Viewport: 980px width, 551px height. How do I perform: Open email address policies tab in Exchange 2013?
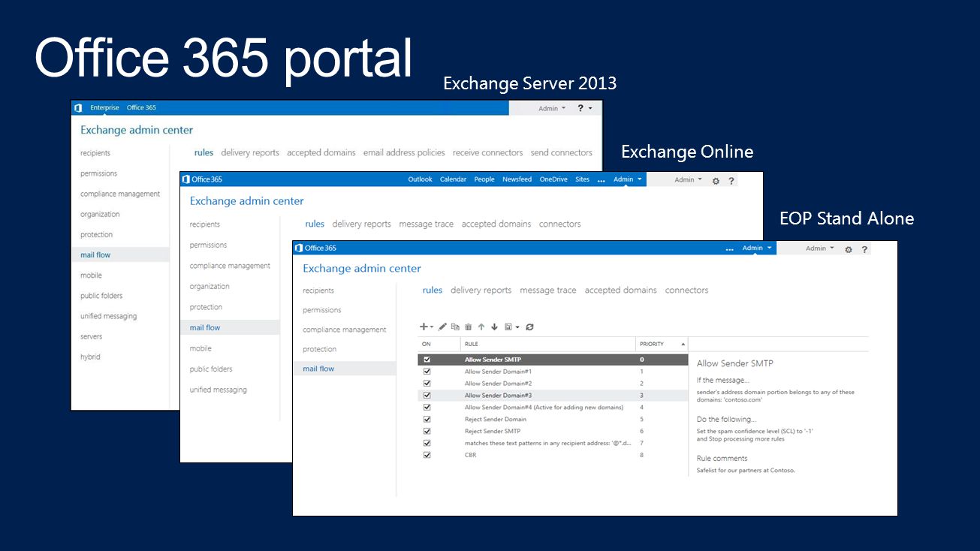pyautogui.click(x=404, y=153)
